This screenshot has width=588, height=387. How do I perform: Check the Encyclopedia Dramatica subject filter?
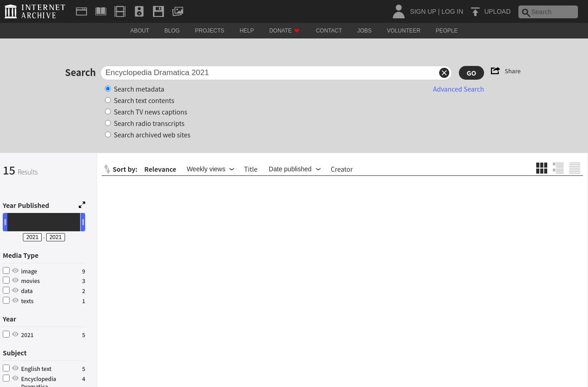pos(6,378)
